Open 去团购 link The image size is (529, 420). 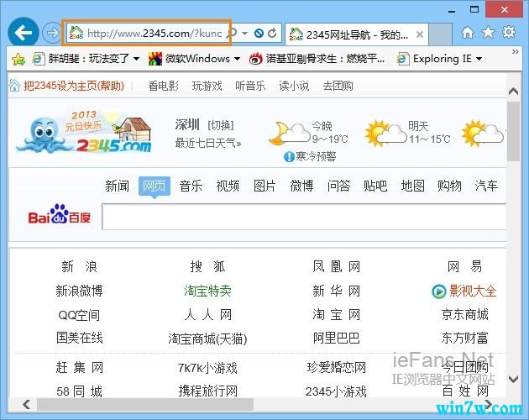pyautogui.click(x=338, y=86)
